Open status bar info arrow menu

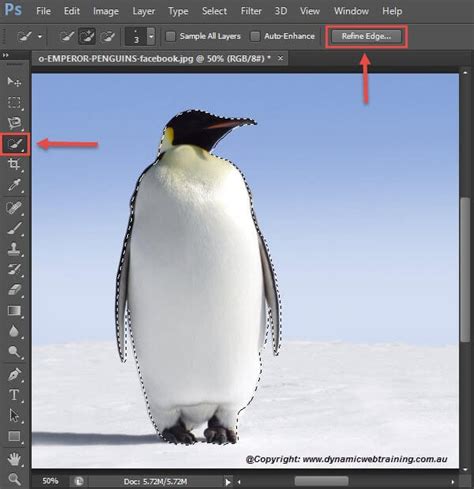tap(228, 482)
